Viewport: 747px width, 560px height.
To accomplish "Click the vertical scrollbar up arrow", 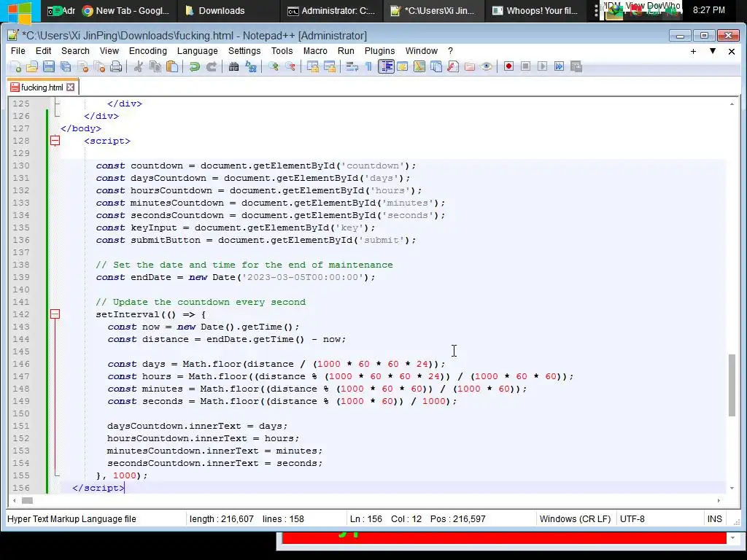I will click(x=732, y=104).
